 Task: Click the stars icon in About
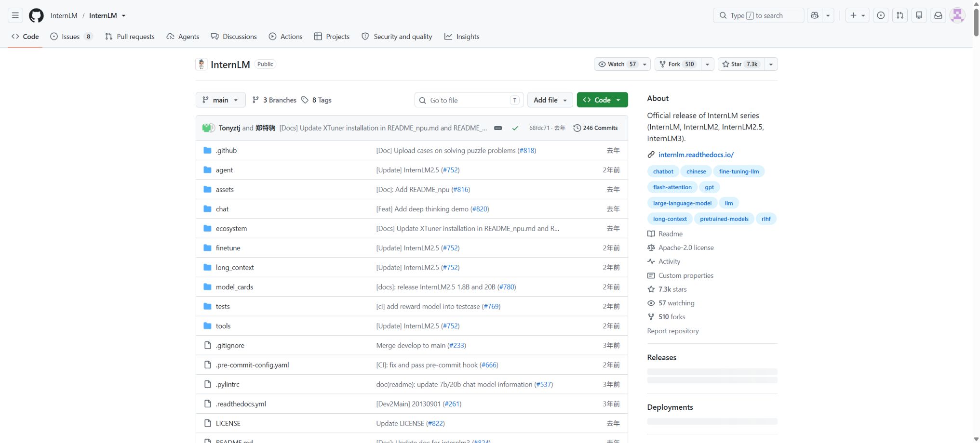pos(651,289)
